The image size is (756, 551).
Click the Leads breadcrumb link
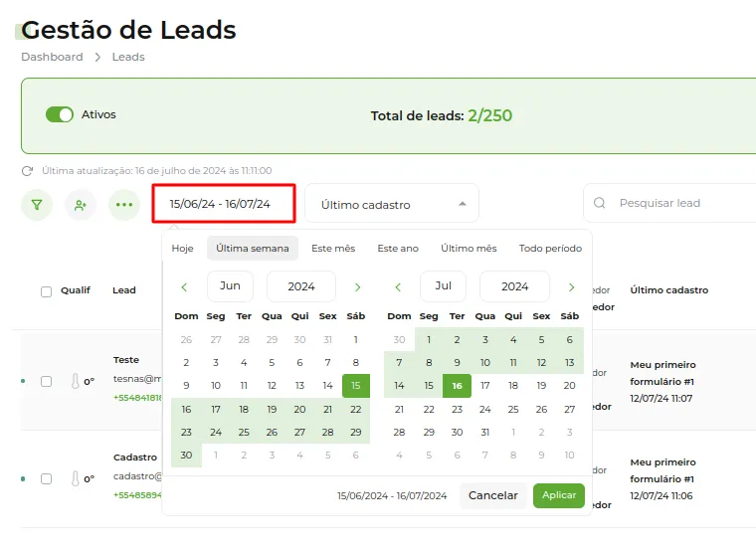(x=128, y=57)
